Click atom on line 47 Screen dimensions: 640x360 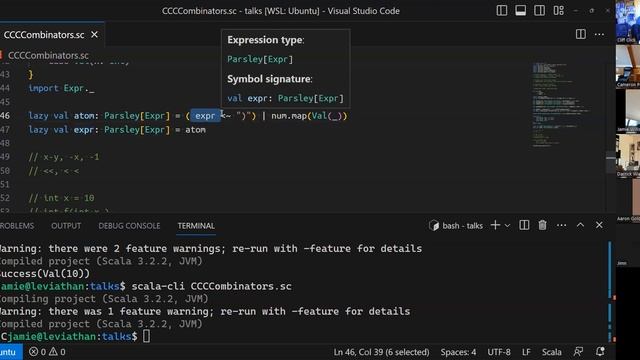coord(196,130)
